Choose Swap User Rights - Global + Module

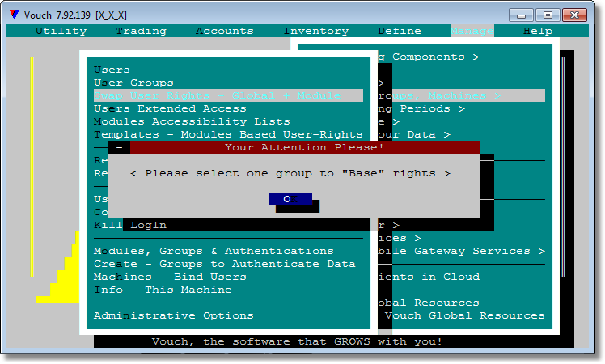[228, 95]
